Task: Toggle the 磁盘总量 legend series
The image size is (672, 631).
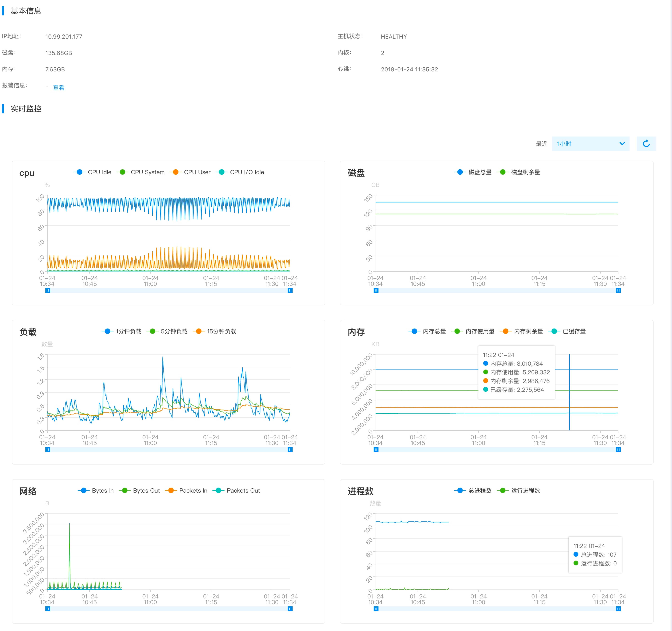Action: (x=473, y=172)
